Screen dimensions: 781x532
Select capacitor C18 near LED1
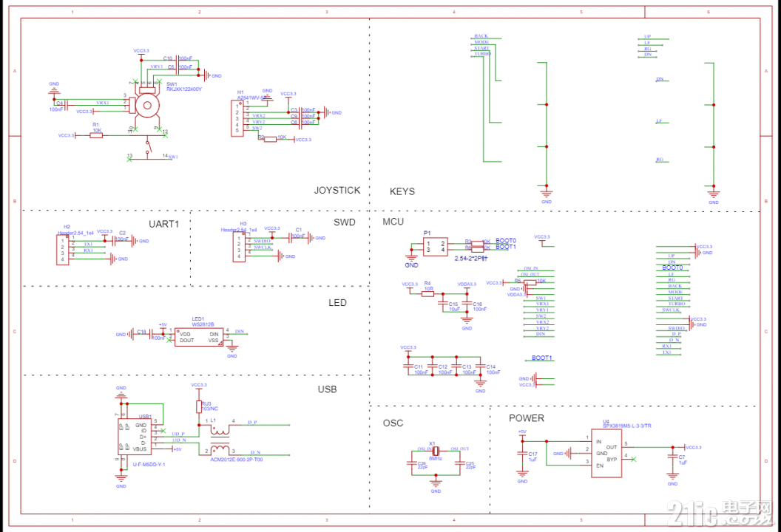[x=150, y=335]
